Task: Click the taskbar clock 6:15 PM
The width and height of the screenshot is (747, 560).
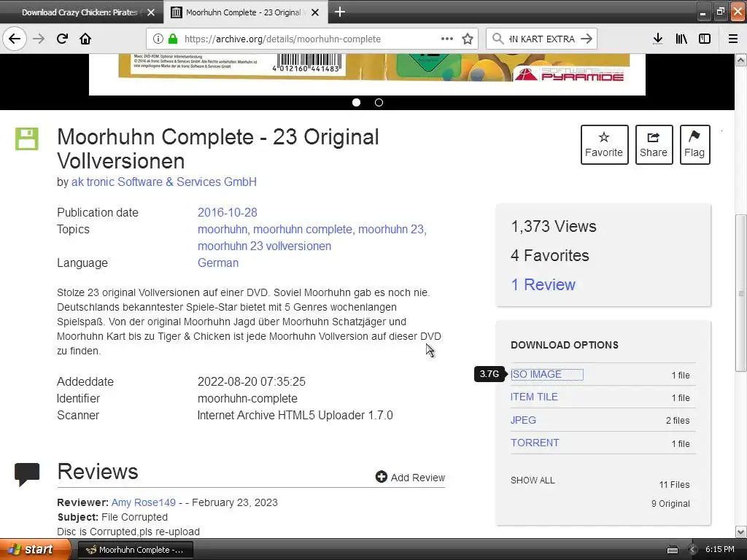Action: pos(720,549)
